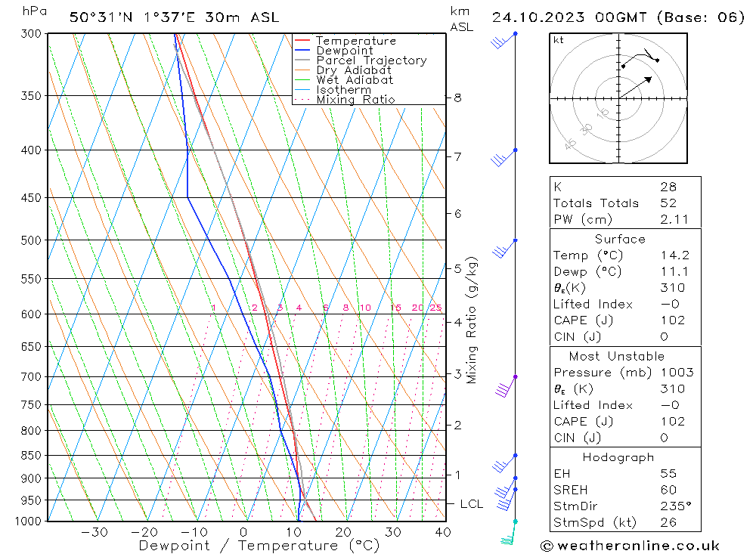Click the CAPE (J) label under Surface

[583, 320]
